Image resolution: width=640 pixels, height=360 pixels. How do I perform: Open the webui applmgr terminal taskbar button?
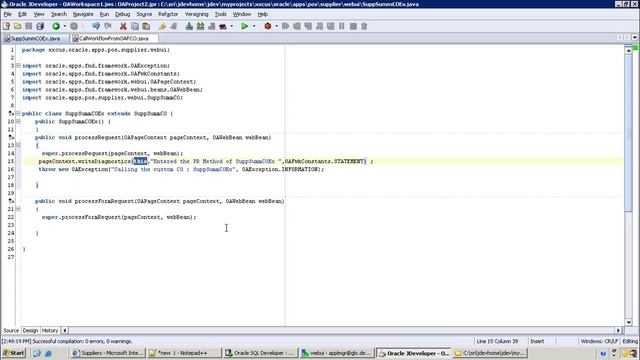pyautogui.click(x=337, y=353)
